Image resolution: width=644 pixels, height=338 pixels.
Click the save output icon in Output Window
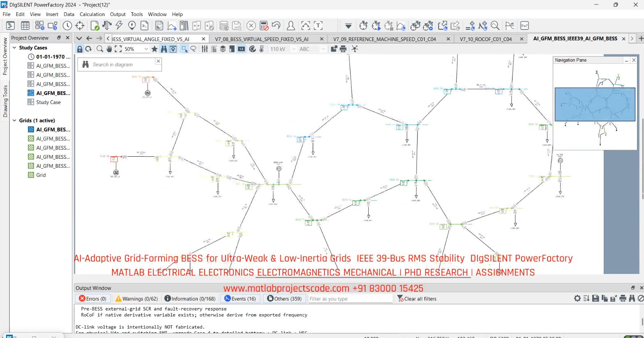[x=596, y=299]
